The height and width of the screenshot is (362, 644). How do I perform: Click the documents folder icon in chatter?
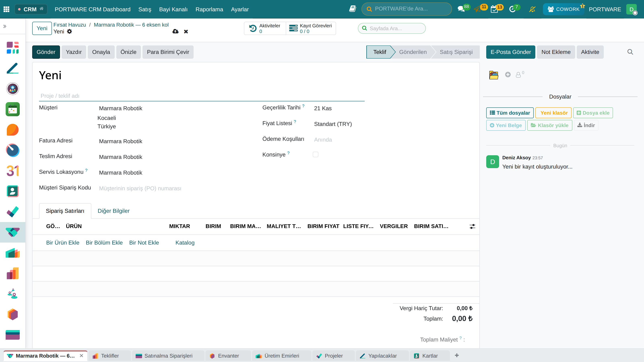click(x=494, y=75)
